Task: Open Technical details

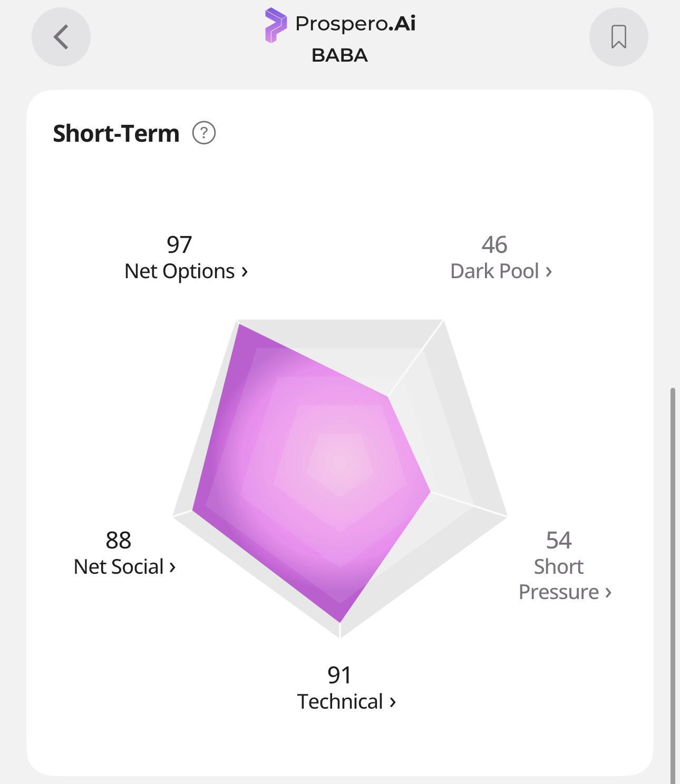Action: [346, 701]
